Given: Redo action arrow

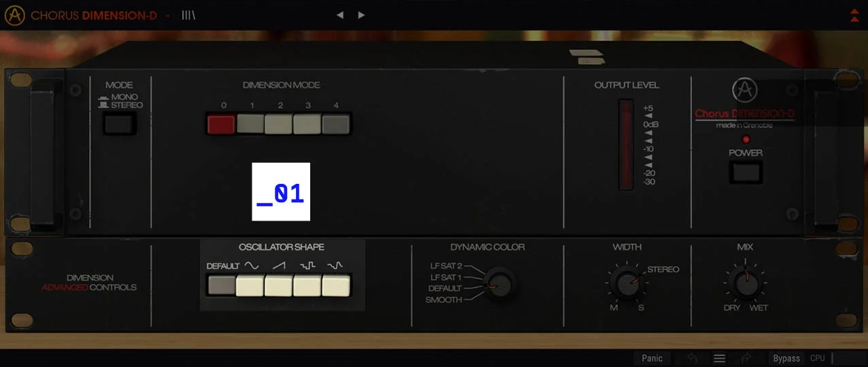Looking at the screenshot, I should pyautogui.click(x=746, y=358).
